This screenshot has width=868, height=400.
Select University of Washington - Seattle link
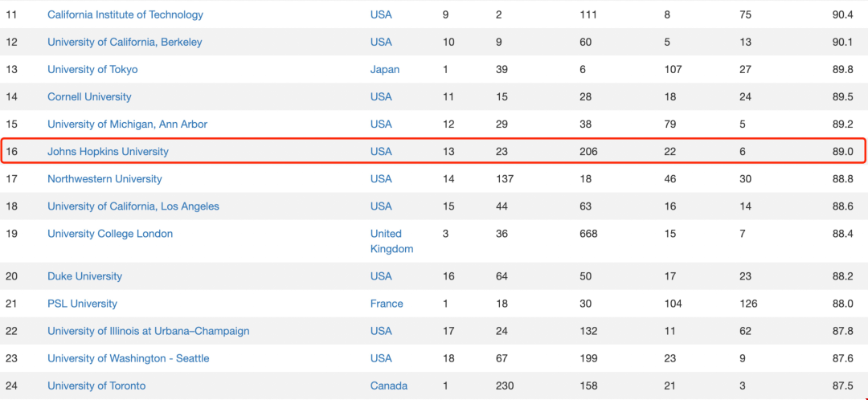coord(129,358)
